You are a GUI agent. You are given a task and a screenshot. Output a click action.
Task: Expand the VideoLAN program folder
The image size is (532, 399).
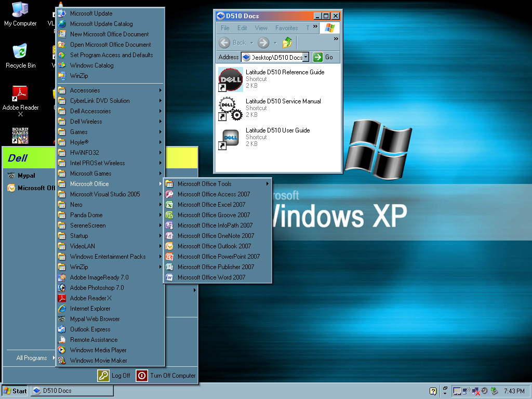[x=110, y=246]
